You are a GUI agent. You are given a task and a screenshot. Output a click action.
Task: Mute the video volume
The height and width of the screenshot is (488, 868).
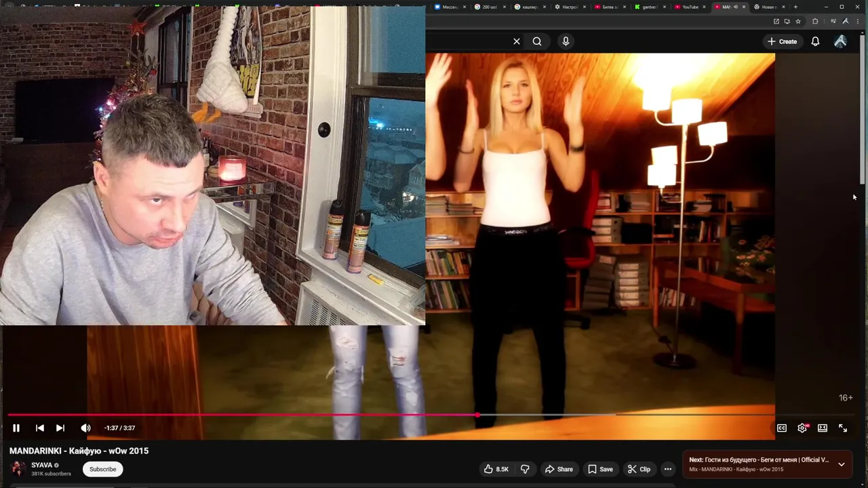point(85,428)
